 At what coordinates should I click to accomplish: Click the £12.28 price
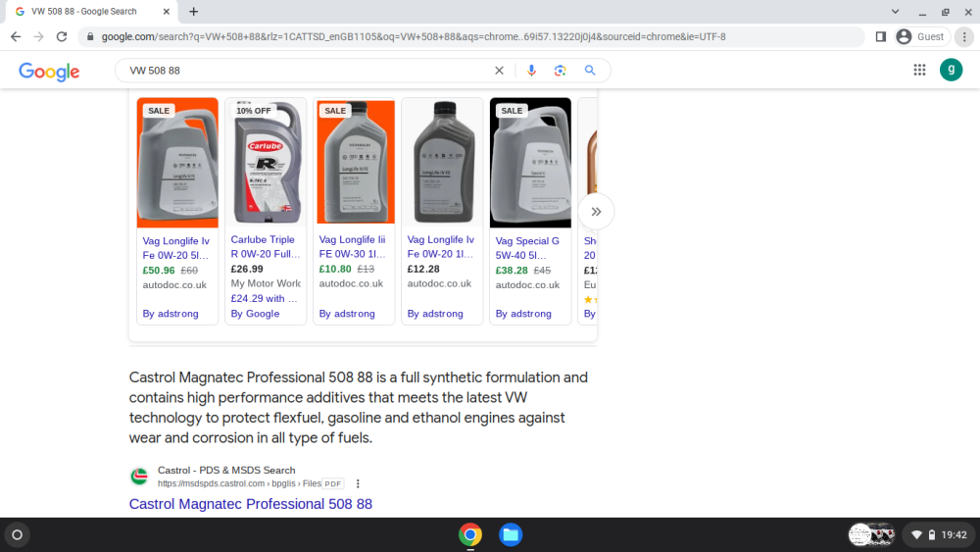(x=423, y=270)
